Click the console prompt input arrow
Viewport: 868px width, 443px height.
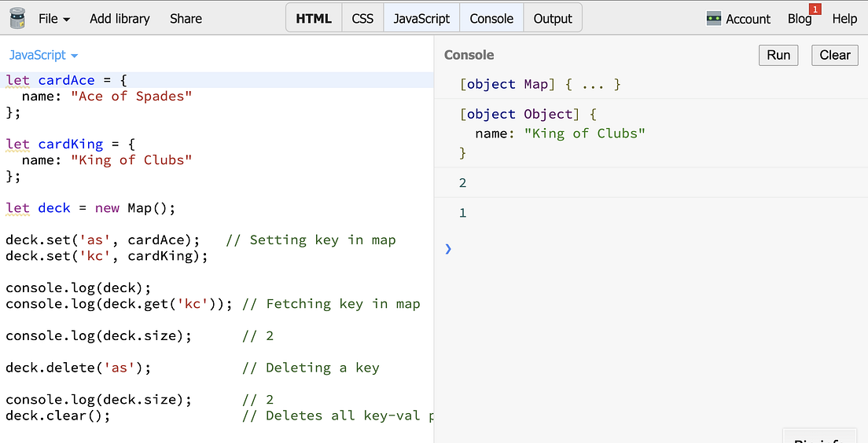pos(448,249)
